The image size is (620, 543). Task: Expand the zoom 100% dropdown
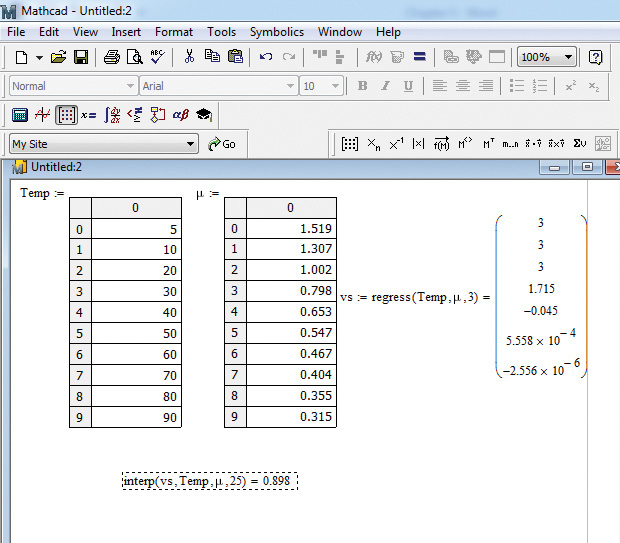click(x=568, y=57)
